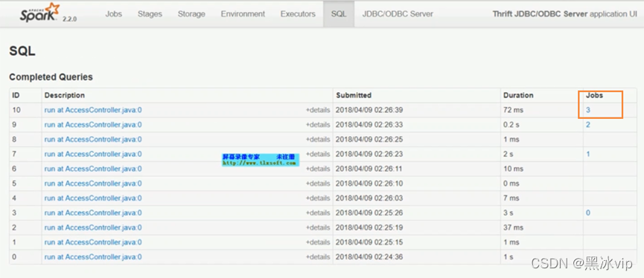Click submitted time 2018/04/09 02:25:26
Image resolution: width=644 pixels, height=278 pixels.
369,213
